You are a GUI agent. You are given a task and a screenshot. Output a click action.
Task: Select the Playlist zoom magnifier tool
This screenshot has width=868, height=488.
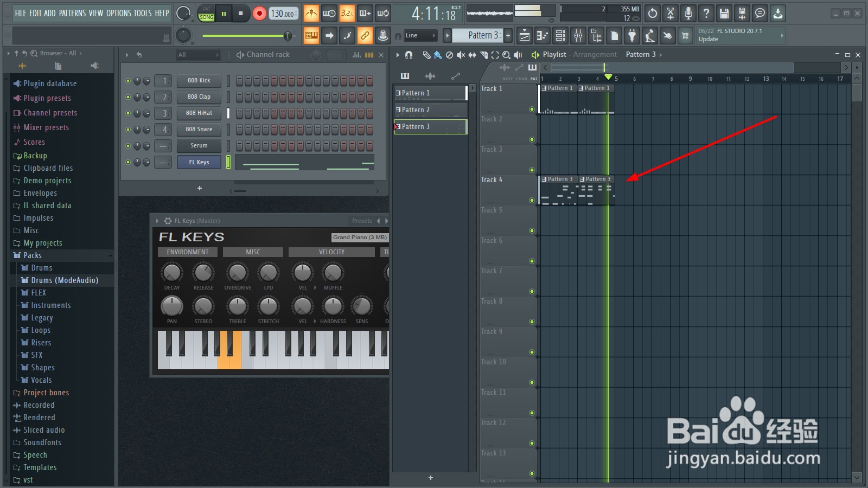[x=506, y=55]
